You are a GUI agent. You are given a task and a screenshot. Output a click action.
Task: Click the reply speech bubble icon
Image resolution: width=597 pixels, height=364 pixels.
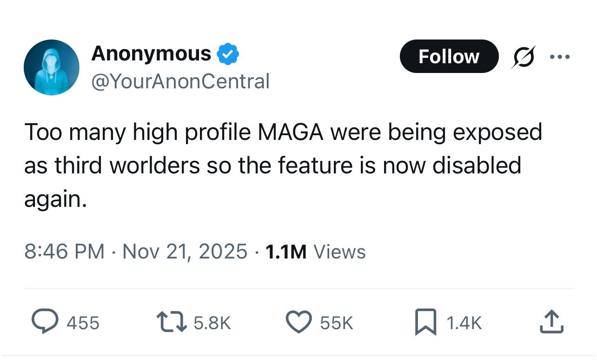click(x=44, y=322)
